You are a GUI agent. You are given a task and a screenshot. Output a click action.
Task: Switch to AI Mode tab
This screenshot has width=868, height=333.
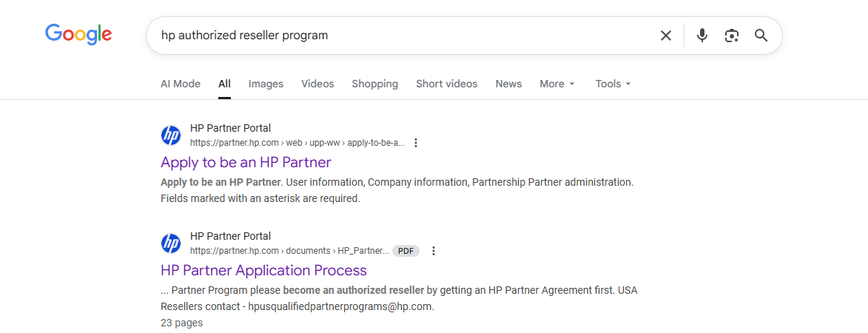[181, 84]
